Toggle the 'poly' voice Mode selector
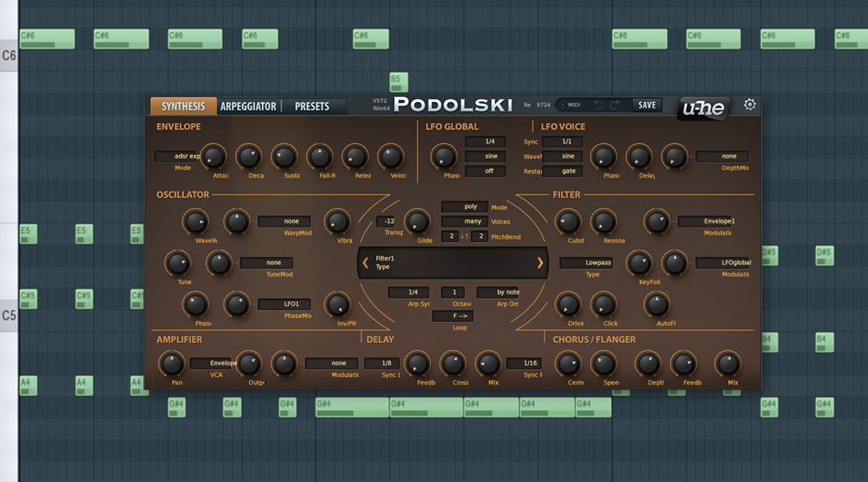This screenshot has width=868, height=482. 464,206
